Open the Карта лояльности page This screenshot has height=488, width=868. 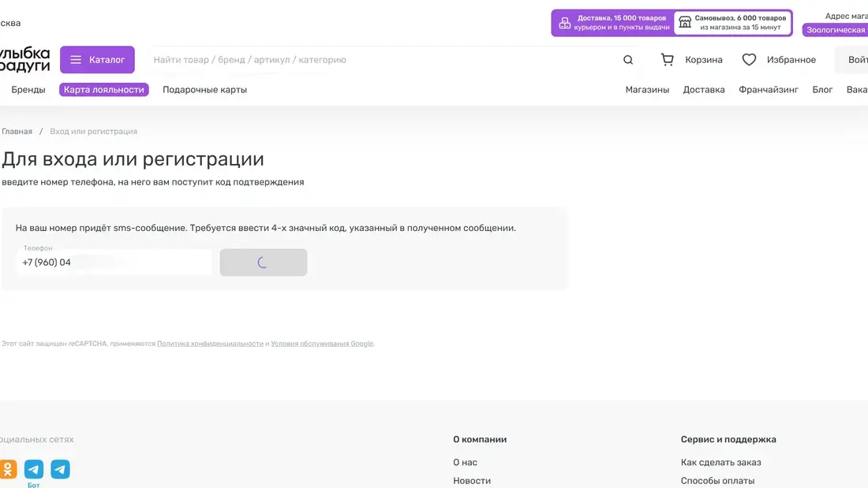tap(104, 89)
